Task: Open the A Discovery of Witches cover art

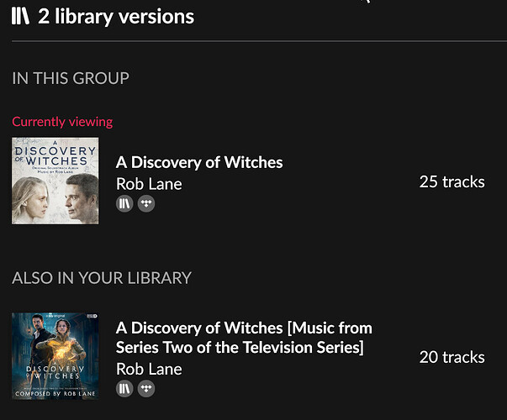Action: pyautogui.click(x=55, y=181)
